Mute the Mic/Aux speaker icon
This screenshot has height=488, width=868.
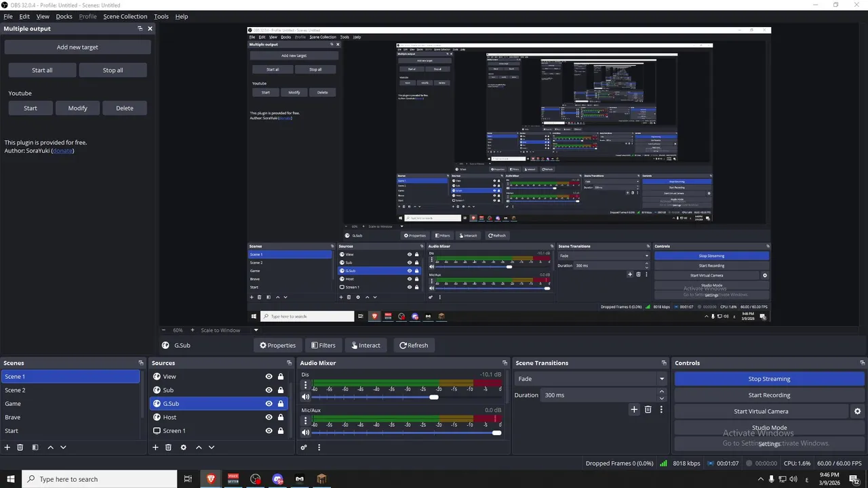point(305,432)
